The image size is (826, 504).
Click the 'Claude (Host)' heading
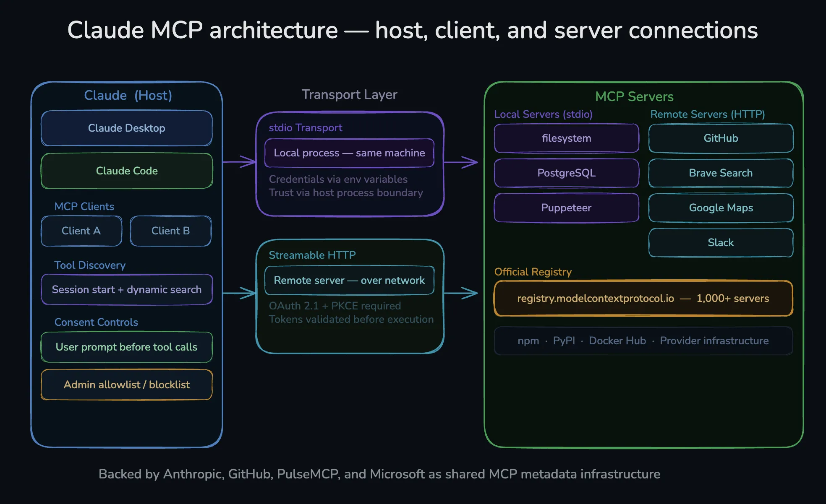128,95
